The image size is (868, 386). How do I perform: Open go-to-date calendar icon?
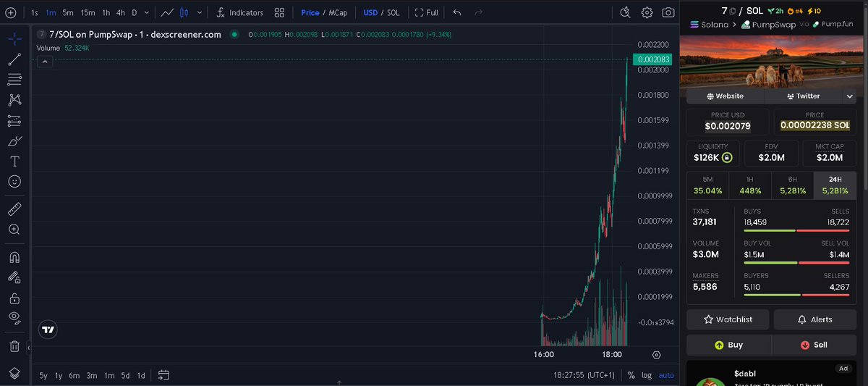[163, 375]
